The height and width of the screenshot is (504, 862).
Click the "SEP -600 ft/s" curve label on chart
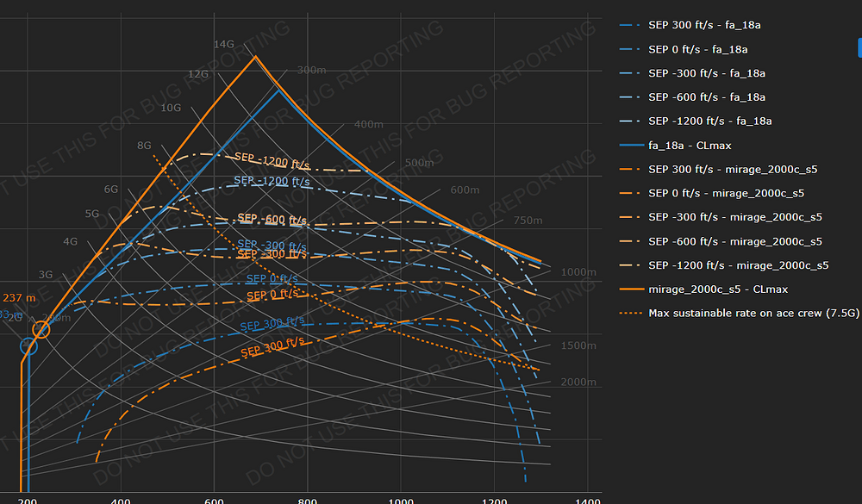[272, 220]
